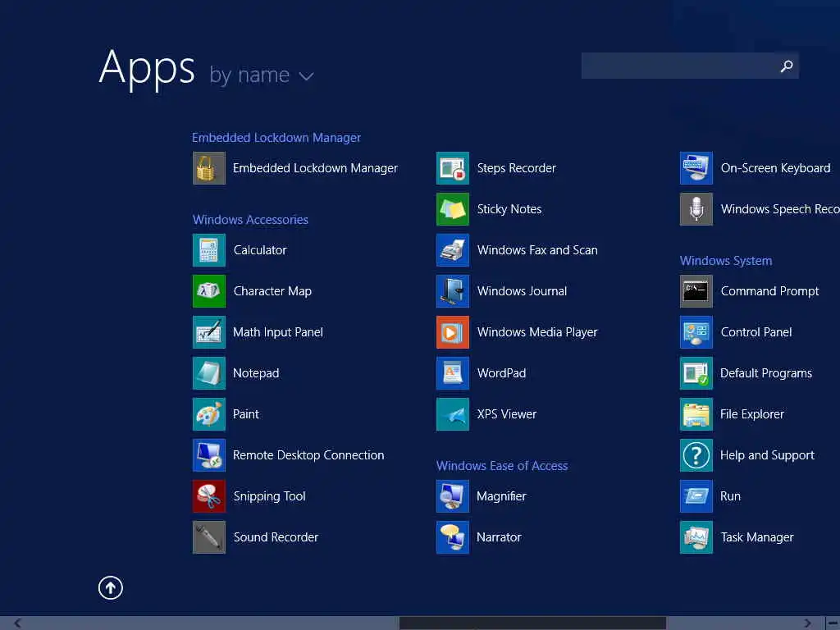Click the 'Calculator' label text

260,250
